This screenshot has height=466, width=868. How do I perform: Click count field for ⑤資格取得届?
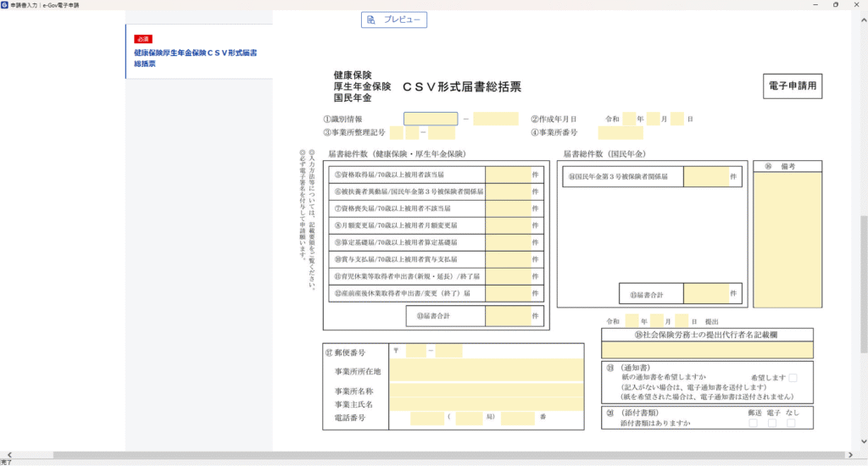tap(509, 175)
